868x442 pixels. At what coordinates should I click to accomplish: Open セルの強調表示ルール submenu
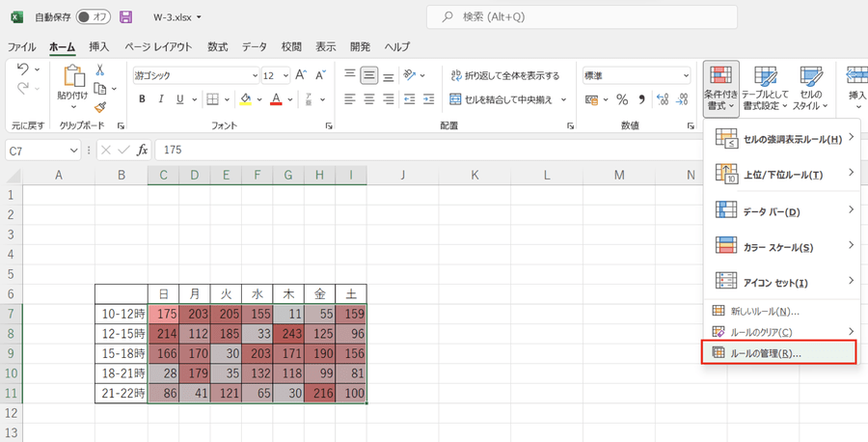pyautogui.click(x=781, y=138)
